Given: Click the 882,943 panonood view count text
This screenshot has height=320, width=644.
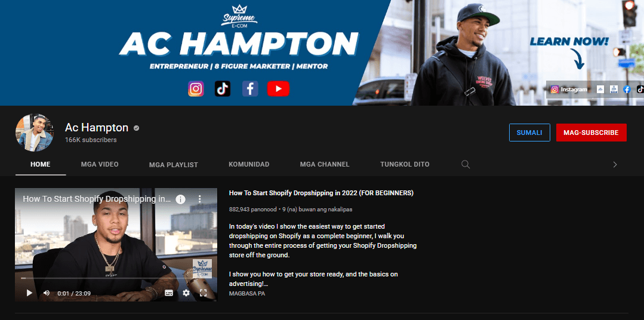Looking at the screenshot, I should (252, 209).
